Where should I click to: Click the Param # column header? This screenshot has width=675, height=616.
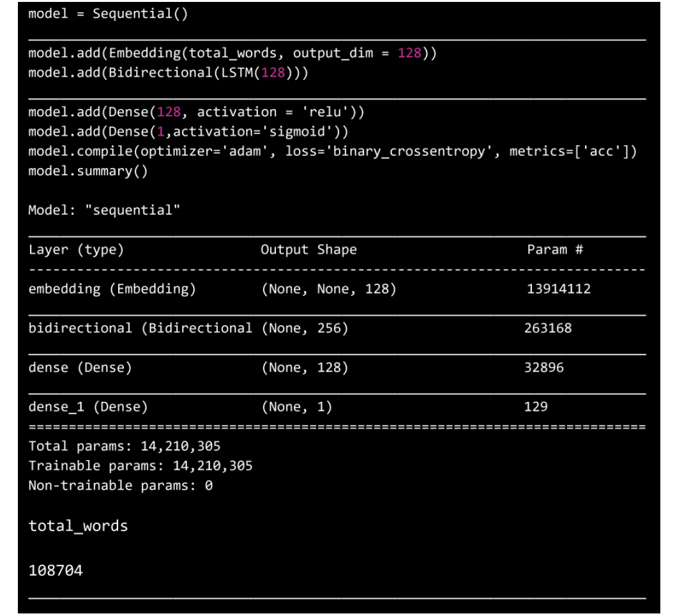[x=553, y=250]
